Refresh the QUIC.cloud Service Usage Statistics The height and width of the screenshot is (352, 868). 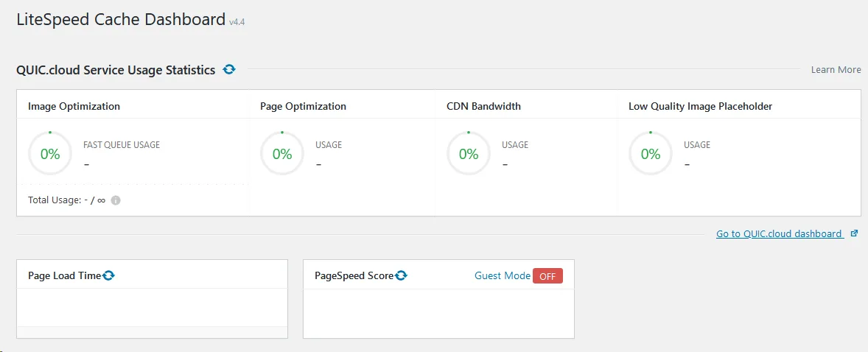pyautogui.click(x=229, y=69)
